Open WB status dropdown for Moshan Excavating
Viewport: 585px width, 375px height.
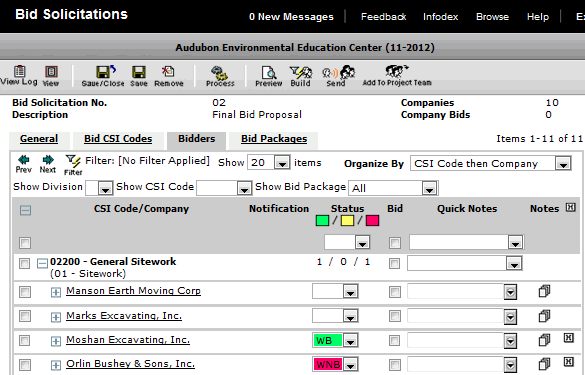coord(350,340)
